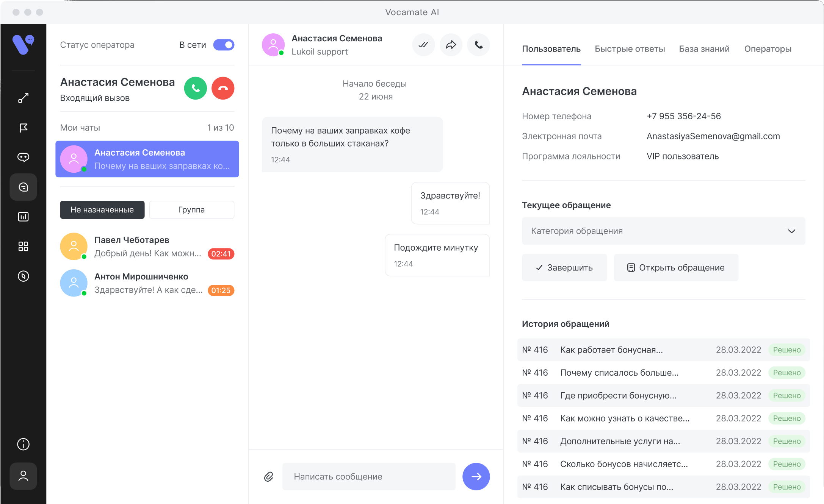Open the 'Быстрые ответы' tab
This screenshot has height=504, width=824.
click(x=630, y=49)
